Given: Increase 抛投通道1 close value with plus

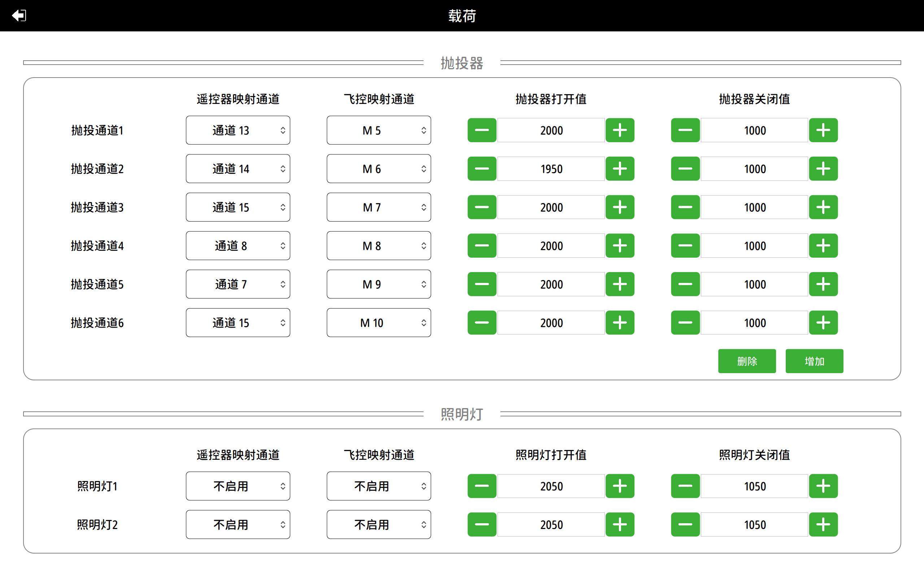Looking at the screenshot, I should [823, 130].
